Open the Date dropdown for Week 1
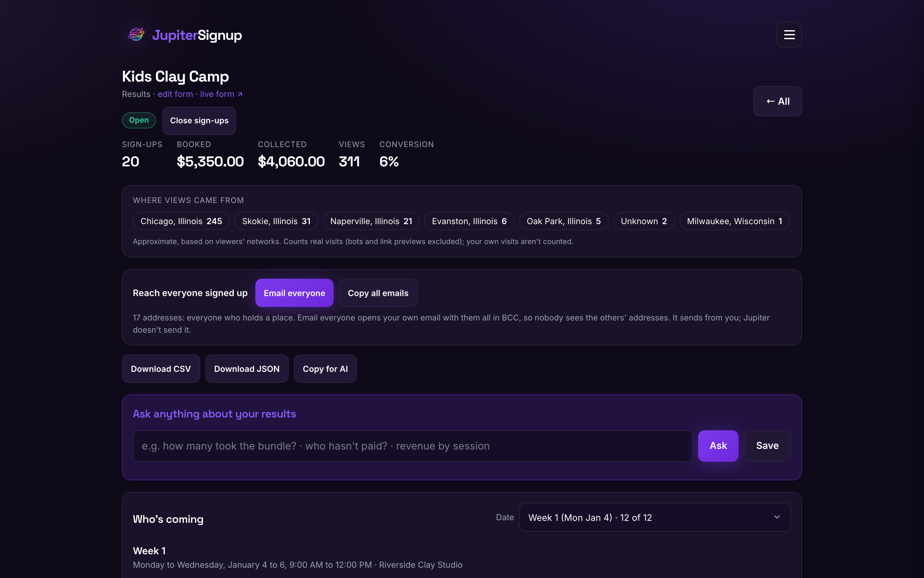 (654, 517)
